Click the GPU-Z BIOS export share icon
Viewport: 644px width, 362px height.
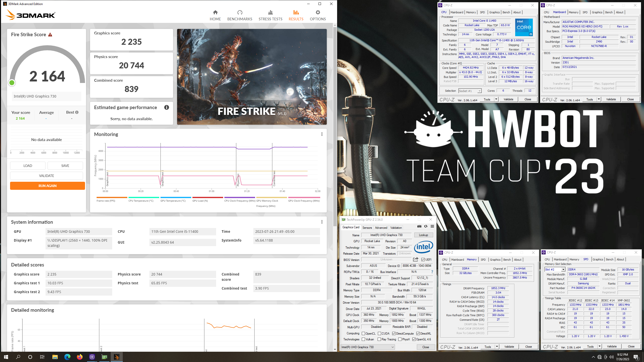[416, 259]
